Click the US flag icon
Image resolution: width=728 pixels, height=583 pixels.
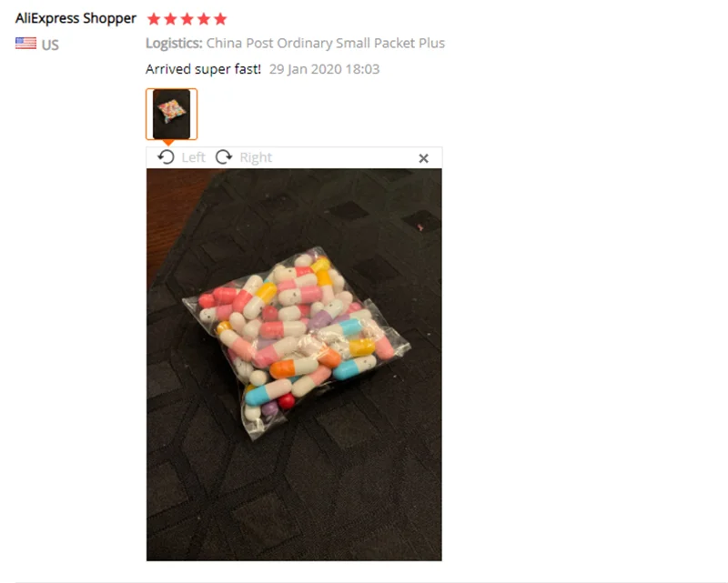(25, 44)
